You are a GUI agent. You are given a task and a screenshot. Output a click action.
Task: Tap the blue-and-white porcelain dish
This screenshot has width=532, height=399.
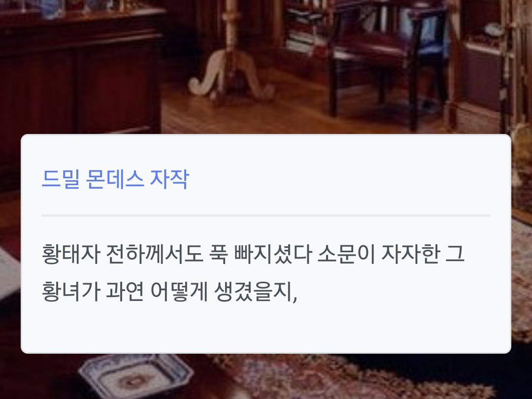pyautogui.click(x=136, y=375)
